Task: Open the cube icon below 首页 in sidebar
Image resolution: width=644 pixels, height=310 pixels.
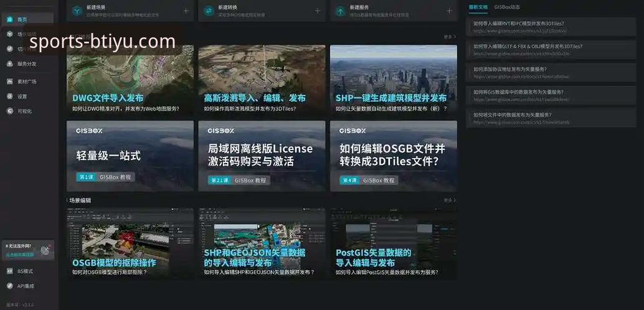Action: pos(10,34)
